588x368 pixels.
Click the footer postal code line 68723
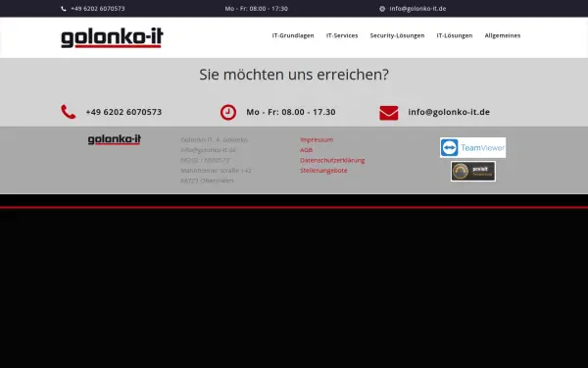click(208, 181)
